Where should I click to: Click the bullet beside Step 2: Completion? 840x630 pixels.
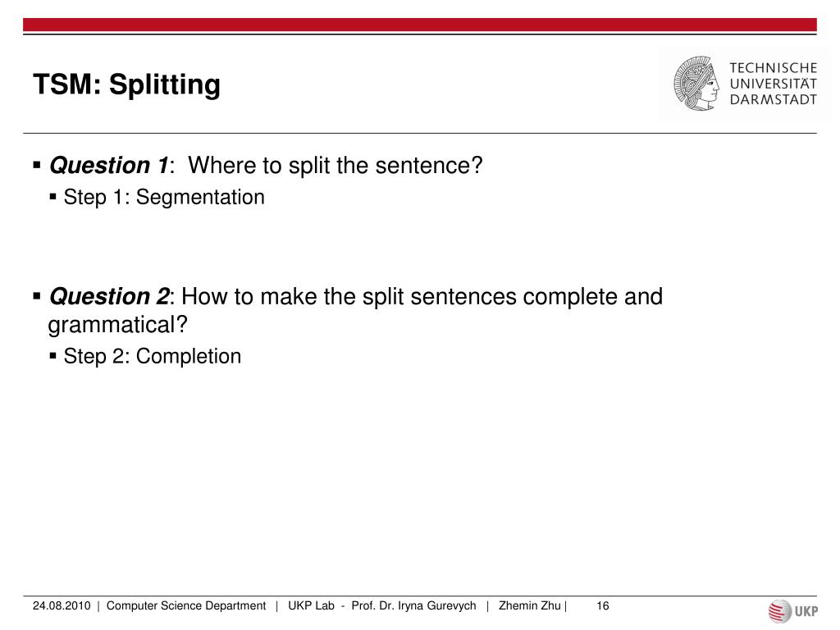(52, 355)
